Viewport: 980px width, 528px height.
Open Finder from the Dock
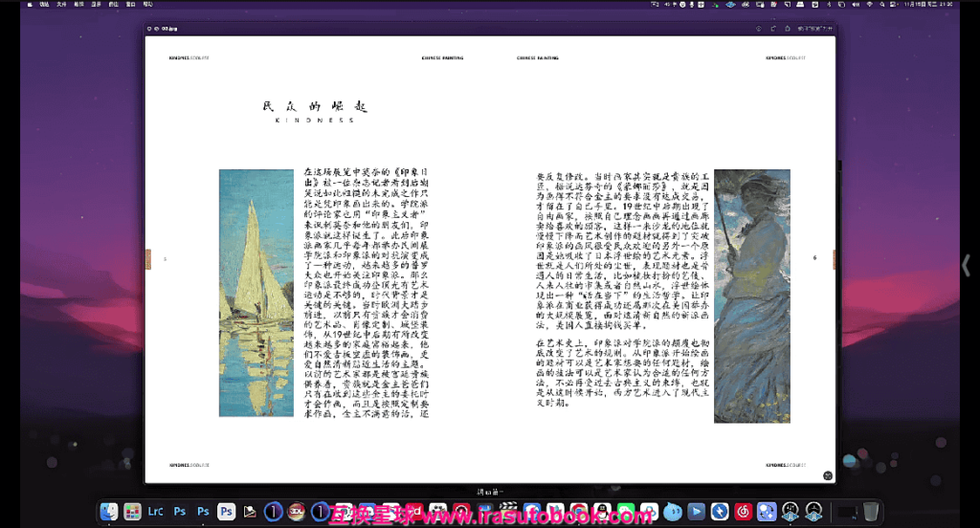pyautogui.click(x=109, y=512)
